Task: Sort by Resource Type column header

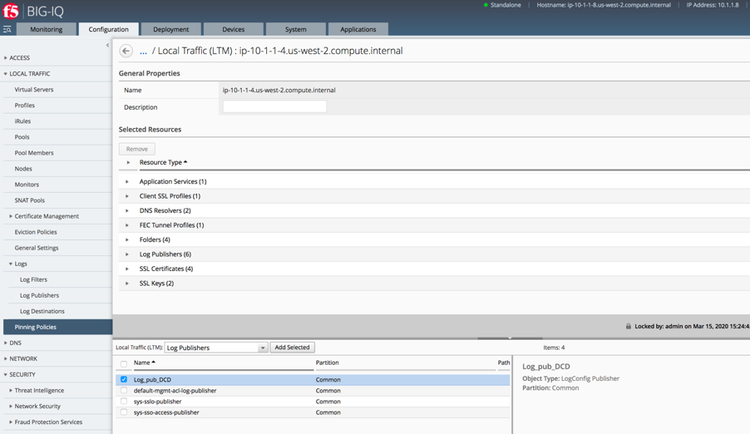Action: [x=163, y=162]
